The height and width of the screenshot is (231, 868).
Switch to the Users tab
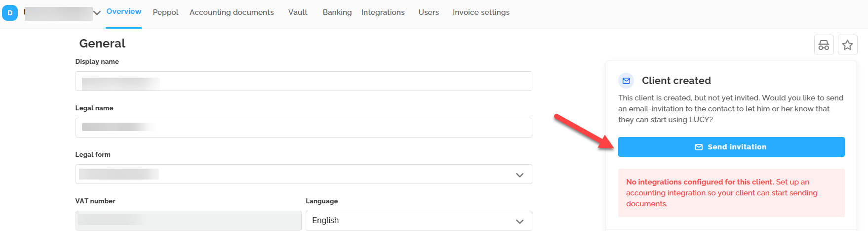pos(429,12)
